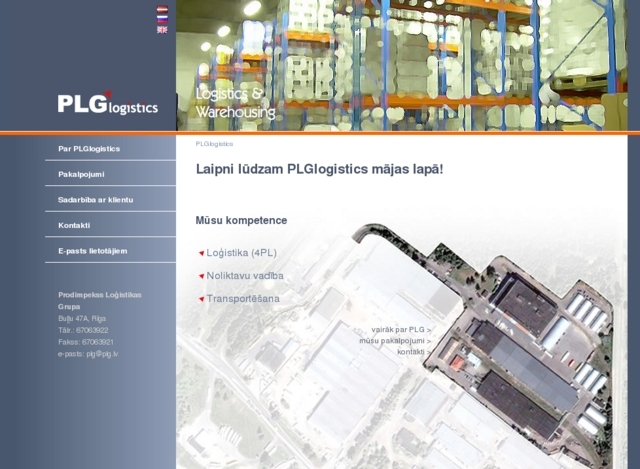Go to Kontakti in the sidebar menu
Viewport: 640px width, 469px height.
(74, 225)
